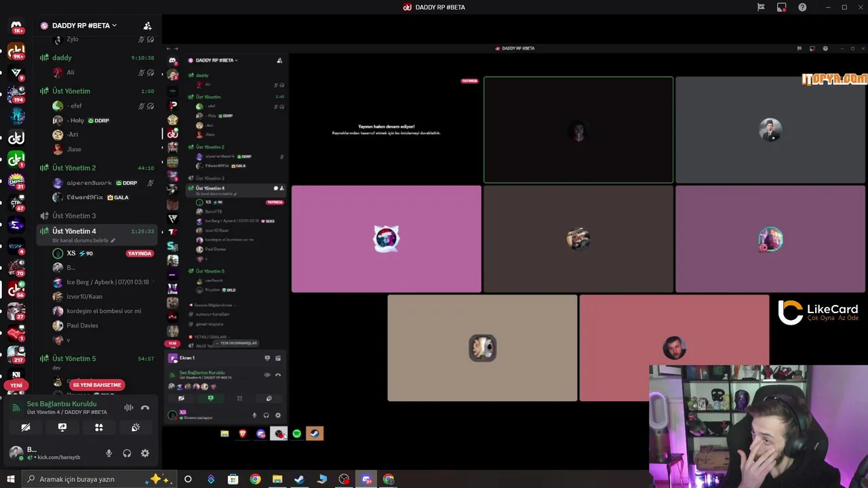868x488 pixels.
Task: Click the '55 YENİ BAHSETME' mentions button
Action: click(97, 385)
